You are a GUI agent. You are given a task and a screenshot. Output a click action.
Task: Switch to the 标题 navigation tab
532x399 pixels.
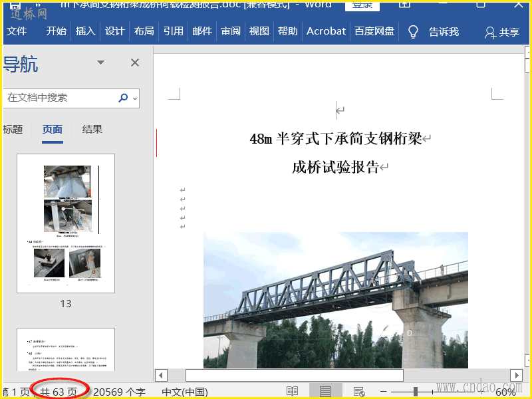[x=13, y=129]
